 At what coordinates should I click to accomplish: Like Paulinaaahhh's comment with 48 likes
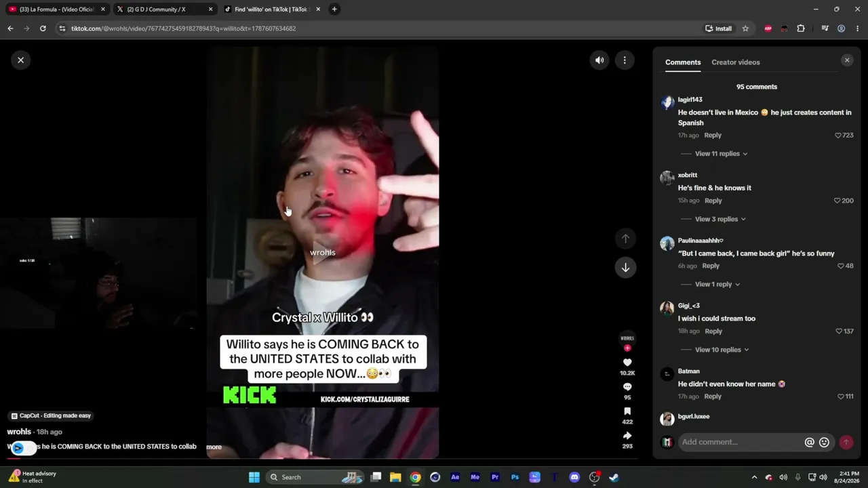(x=841, y=266)
